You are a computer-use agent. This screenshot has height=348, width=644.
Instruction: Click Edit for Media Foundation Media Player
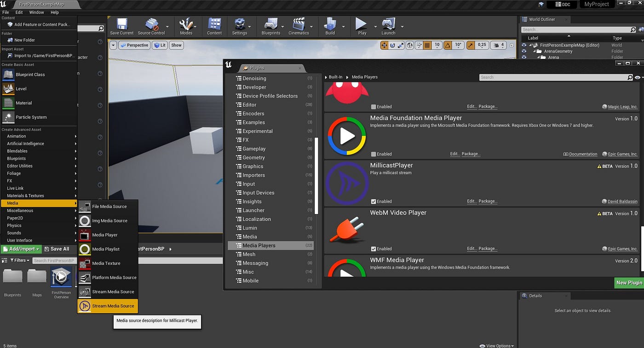455,154
